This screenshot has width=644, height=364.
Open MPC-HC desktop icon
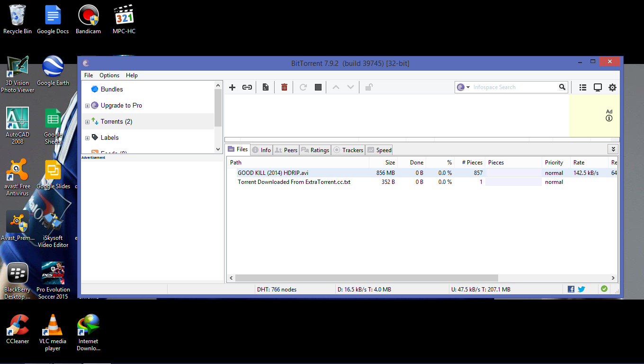click(124, 19)
